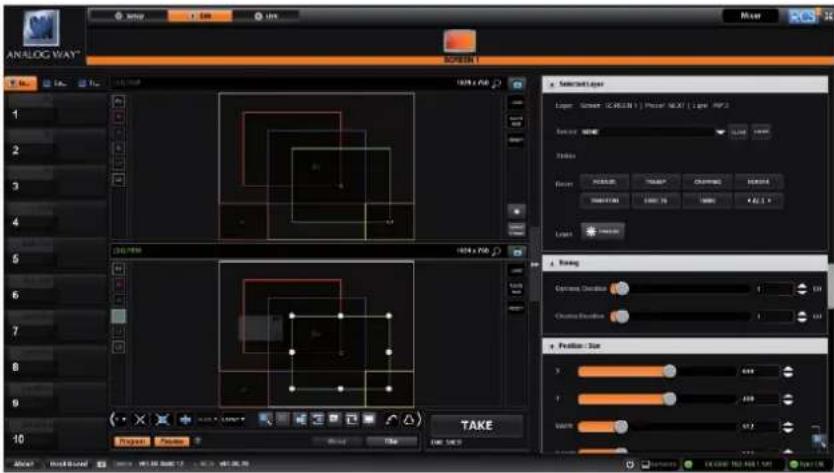The image size is (834, 473).
Task: Adjust the Opening Duration slider
Action: click(x=681, y=288)
